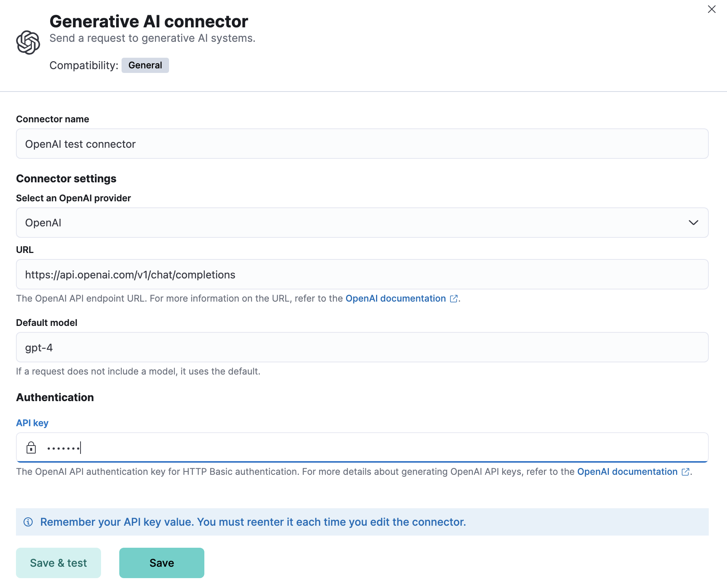This screenshot has height=588, width=727.
Task: Open OpenAI documentation for endpoint URL
Action: [395, 299]
